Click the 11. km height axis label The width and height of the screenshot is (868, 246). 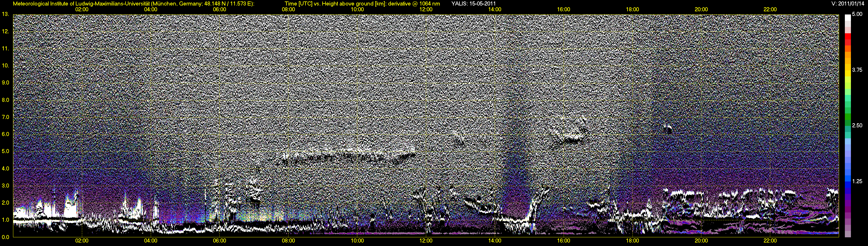coord(5,49)
